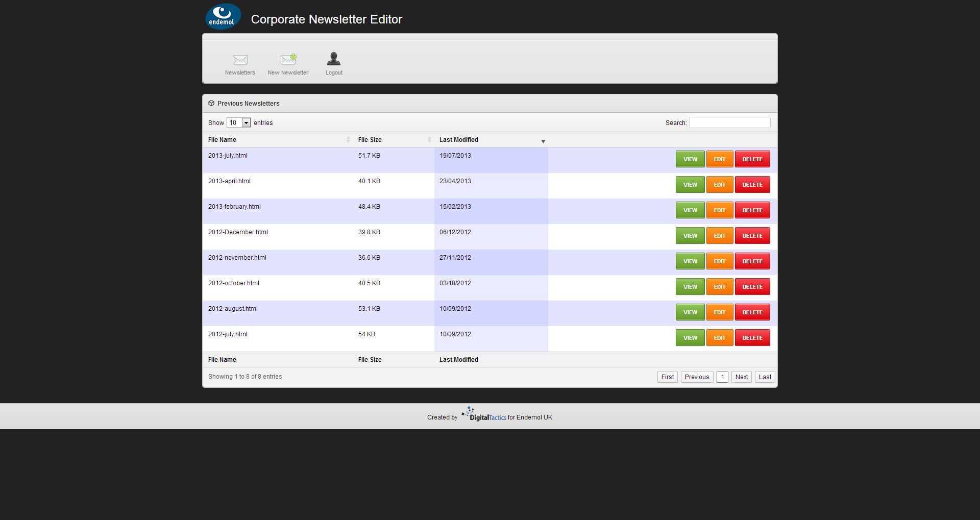This screenshot has height=520, width=980.
Task: Click the Previous Newsletters box icon
Action: (x=211, y=104)
